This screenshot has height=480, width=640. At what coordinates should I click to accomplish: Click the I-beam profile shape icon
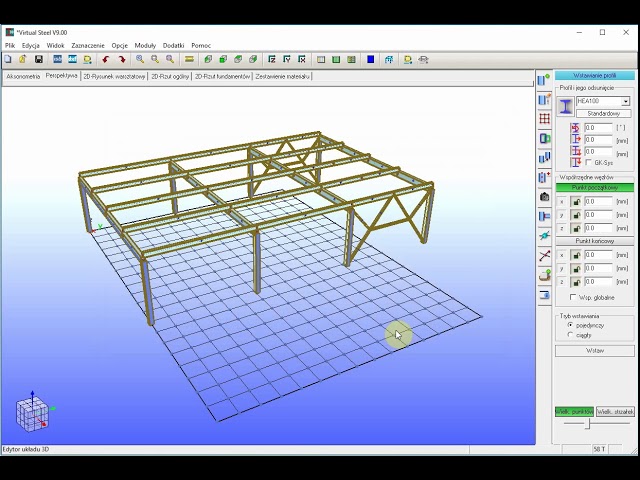(x=565, y=107)
